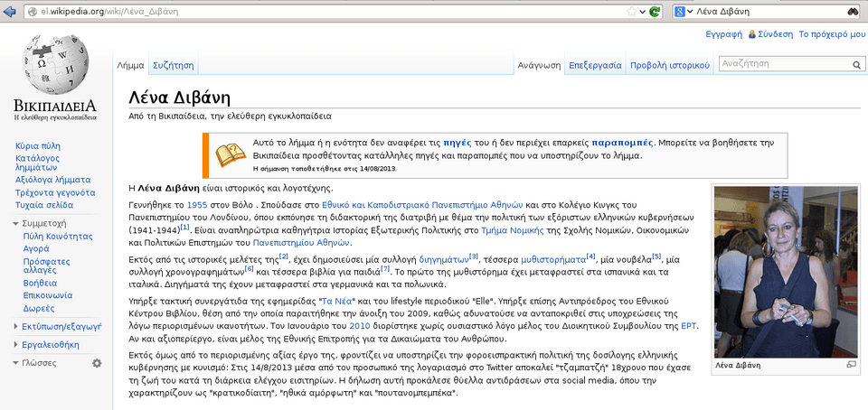Click the Λένα Διβάνη photo thumbnail

[785, 272]
